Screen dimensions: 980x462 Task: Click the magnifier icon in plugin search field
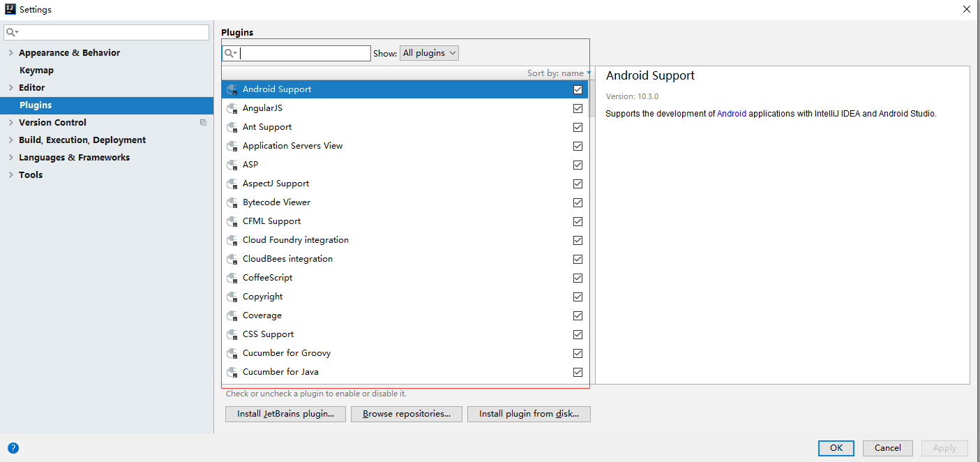[230, 53]
